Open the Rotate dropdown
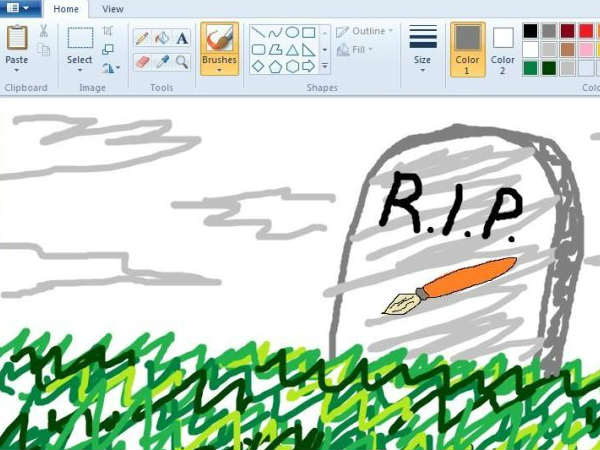This screenshot has width=600, height=450. (x=111, y=68)
